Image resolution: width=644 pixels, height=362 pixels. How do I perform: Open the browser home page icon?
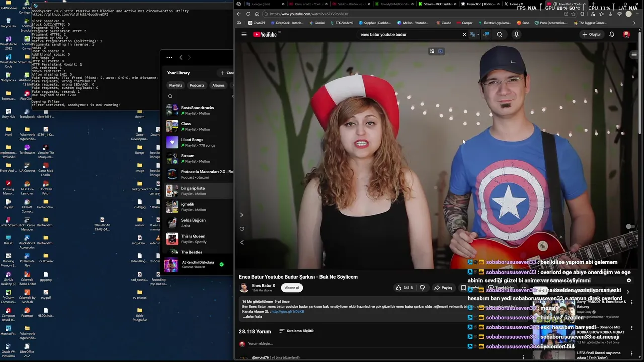(257, 14)
